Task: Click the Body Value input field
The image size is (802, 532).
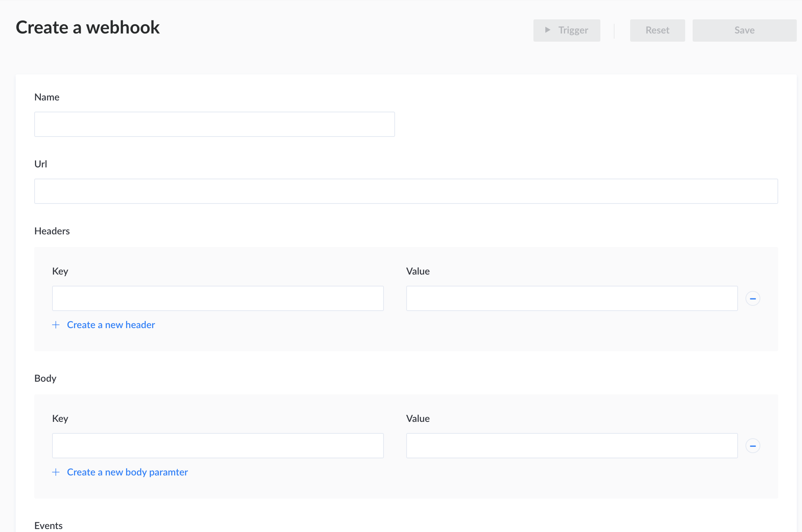Action: point(572,446)
